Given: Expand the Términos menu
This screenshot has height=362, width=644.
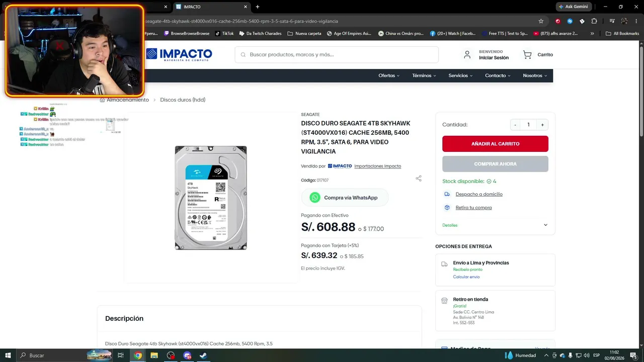Looking at the screenshot, I should [424, 75].
